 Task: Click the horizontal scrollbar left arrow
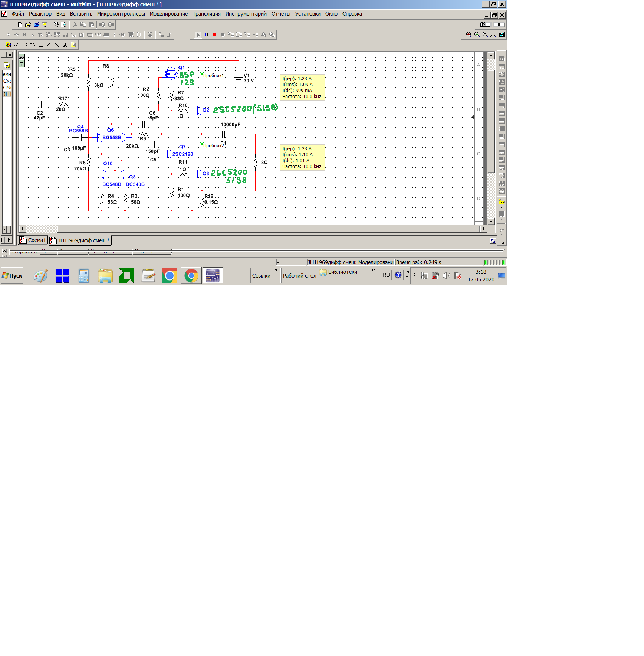(23, 229)
